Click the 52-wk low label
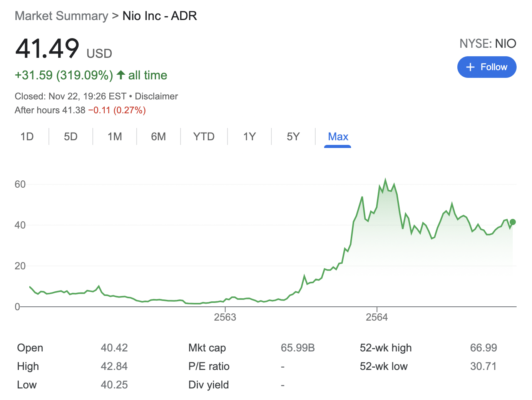Viewport: 532px width, 400px height. tap(384, 366)
